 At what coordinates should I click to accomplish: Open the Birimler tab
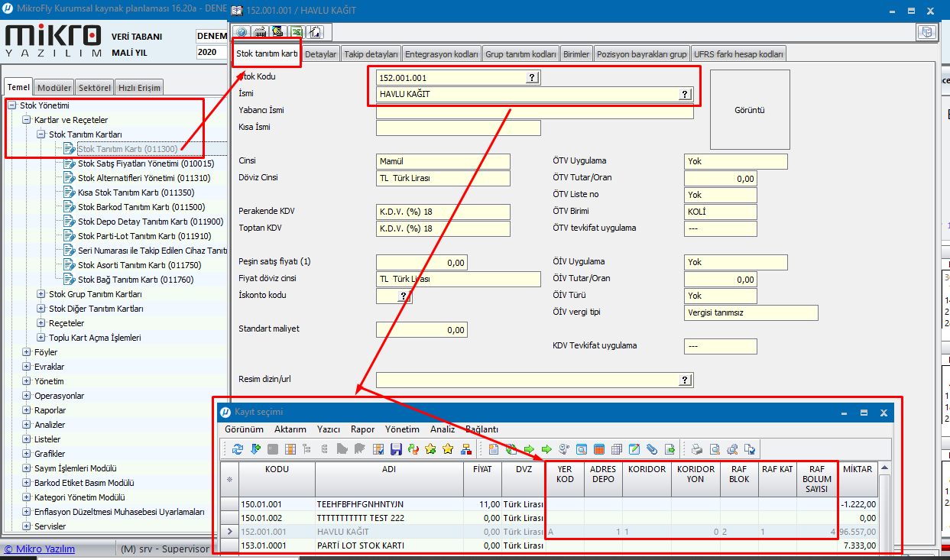(x=576, y=54)
